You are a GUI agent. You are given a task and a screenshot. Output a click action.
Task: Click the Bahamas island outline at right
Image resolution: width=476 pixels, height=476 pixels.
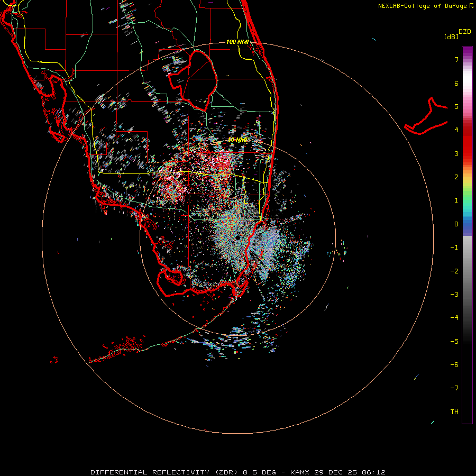pos(426,116)
